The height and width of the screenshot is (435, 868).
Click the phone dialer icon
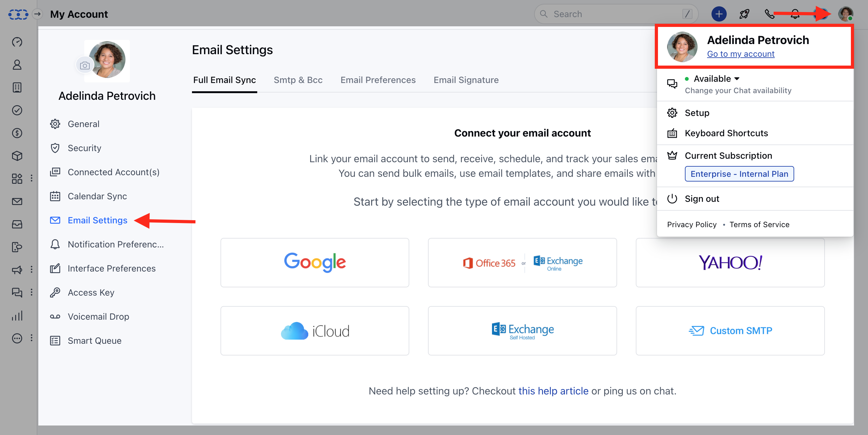tap(769, 14)
